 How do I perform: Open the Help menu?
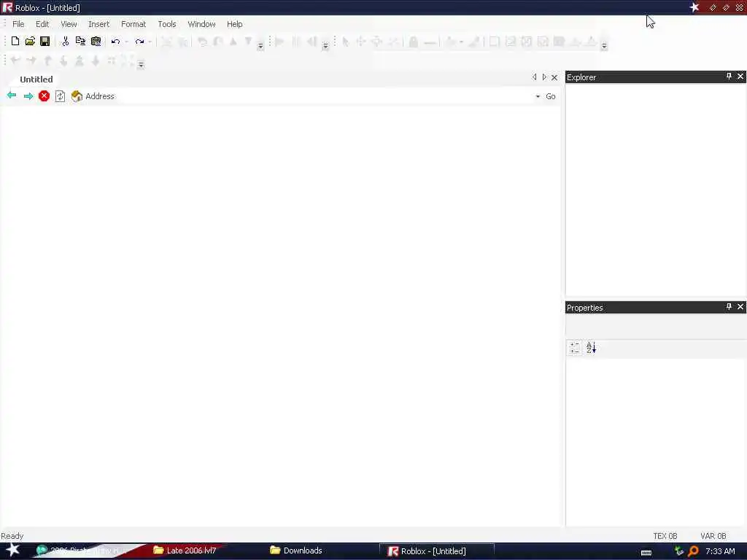pos(234,24)
